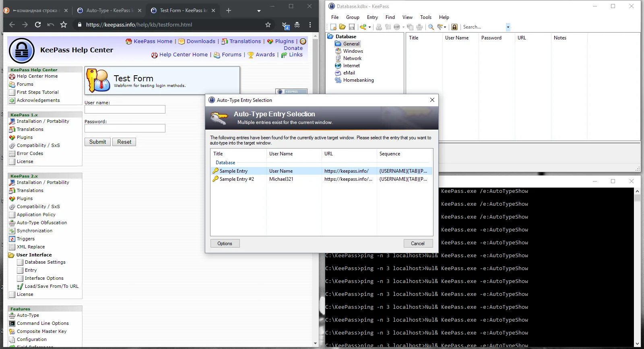
Task: Click Cancel button in Auto-Type dialog
Action: click(418, 244)
